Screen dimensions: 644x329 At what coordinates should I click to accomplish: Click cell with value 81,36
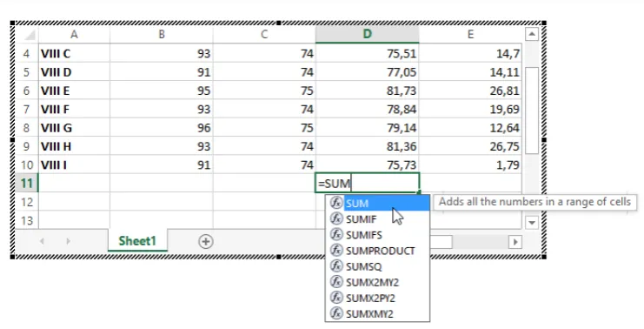pos(367,146)
